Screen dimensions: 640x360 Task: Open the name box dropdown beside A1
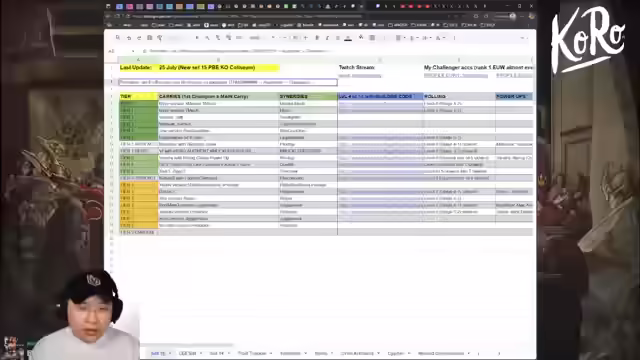(133, 51)
